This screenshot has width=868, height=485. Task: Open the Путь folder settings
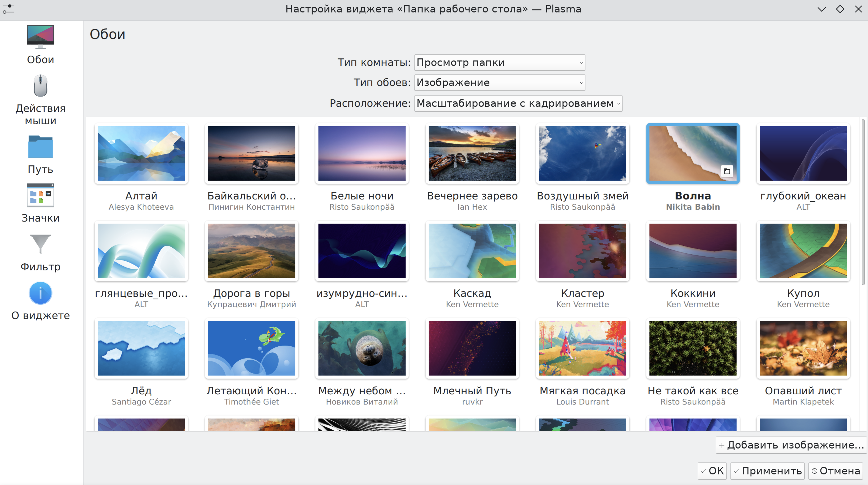(x=40, y=155)
